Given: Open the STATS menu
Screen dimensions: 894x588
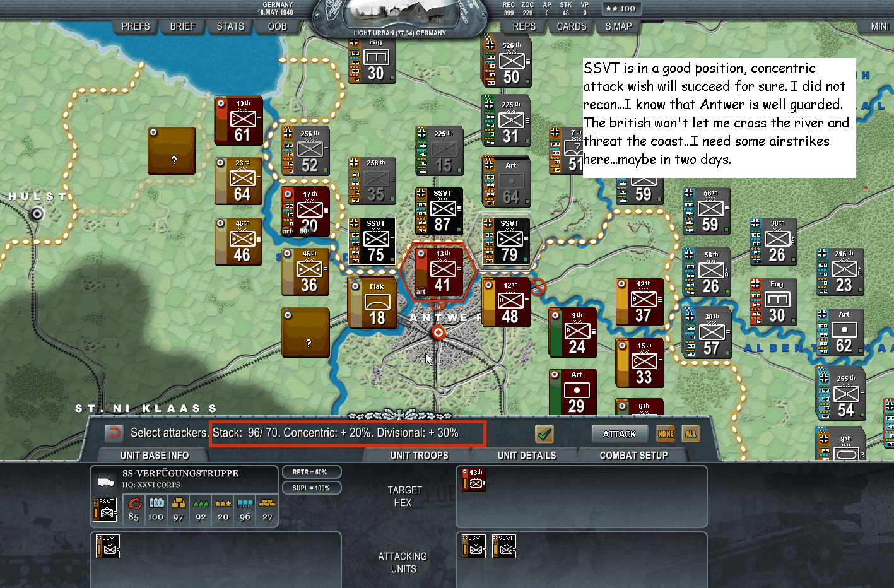Looking at the screenshot, I should click(x=230, y=26).
